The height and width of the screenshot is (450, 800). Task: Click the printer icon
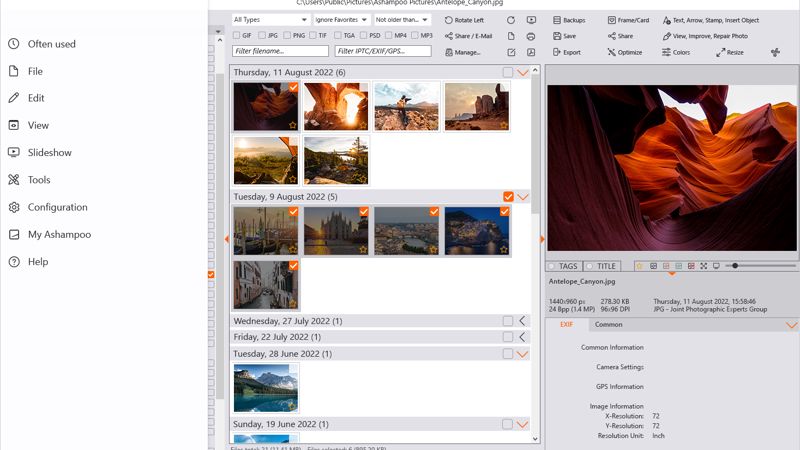tap(531, 36)
